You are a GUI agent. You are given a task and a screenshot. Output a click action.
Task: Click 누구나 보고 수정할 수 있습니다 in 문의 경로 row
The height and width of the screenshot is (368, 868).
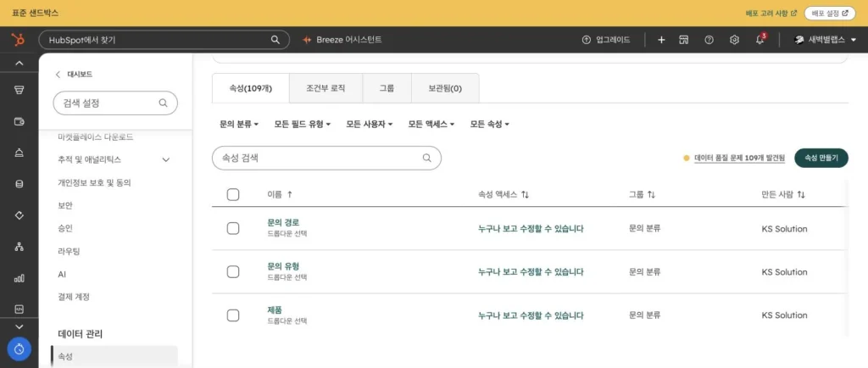click(531, 229)
